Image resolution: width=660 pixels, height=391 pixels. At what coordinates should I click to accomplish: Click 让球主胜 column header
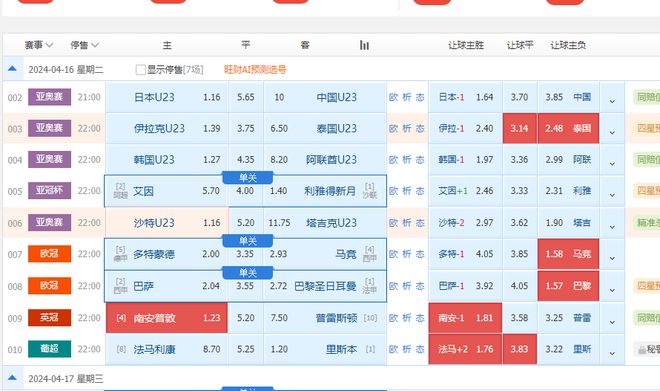(466, 45)
